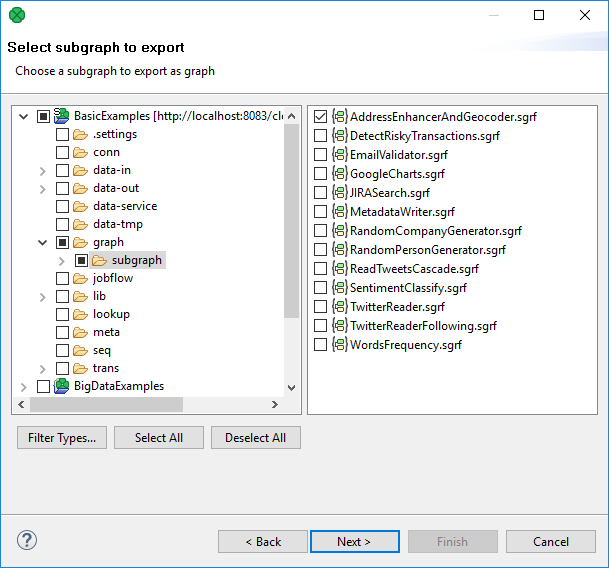The height and width of the screenshot is (568, 609).
Task: Select the lookup folder in tree
Action: (x=111, y=314)
